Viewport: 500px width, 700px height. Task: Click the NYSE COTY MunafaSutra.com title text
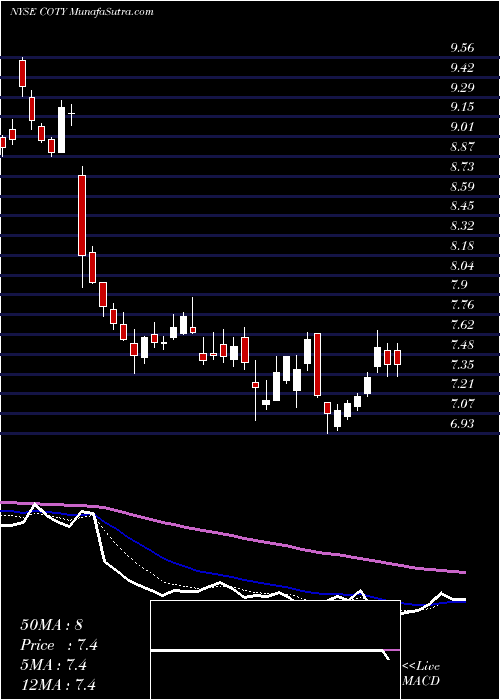tap(82, 12)
